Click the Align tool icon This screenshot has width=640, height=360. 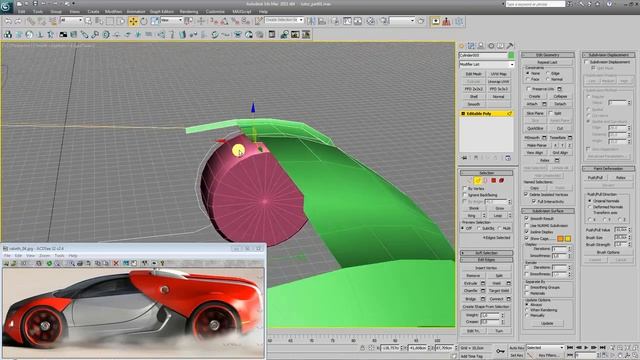coord(322,21)
